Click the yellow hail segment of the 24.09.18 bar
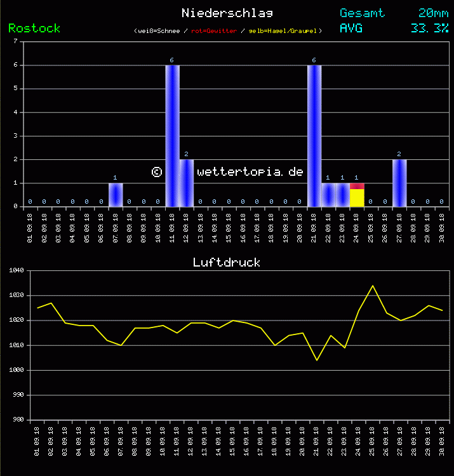454x476 pixels. (x=357, y=197)
